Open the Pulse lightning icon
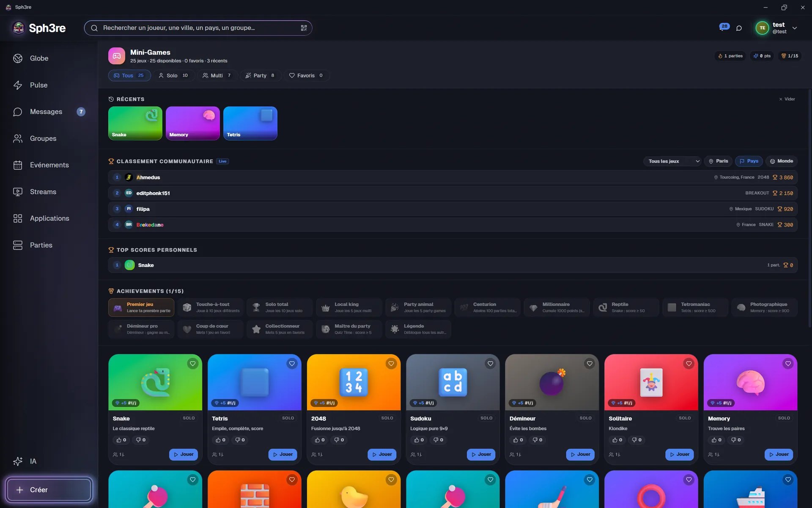 18,85
